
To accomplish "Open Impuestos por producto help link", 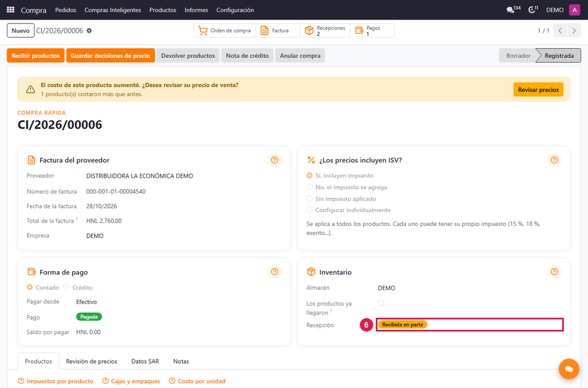I will (56, 381).
